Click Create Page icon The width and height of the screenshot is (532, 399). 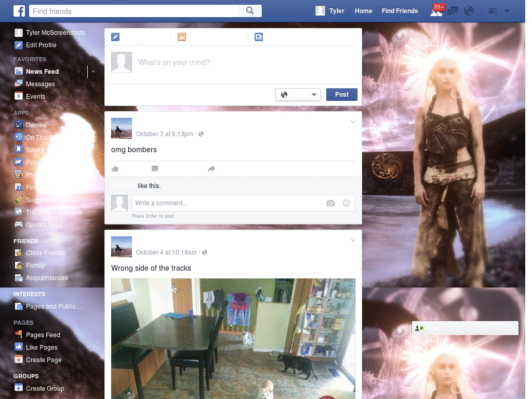pyautogui.click(x=19, y=360)
